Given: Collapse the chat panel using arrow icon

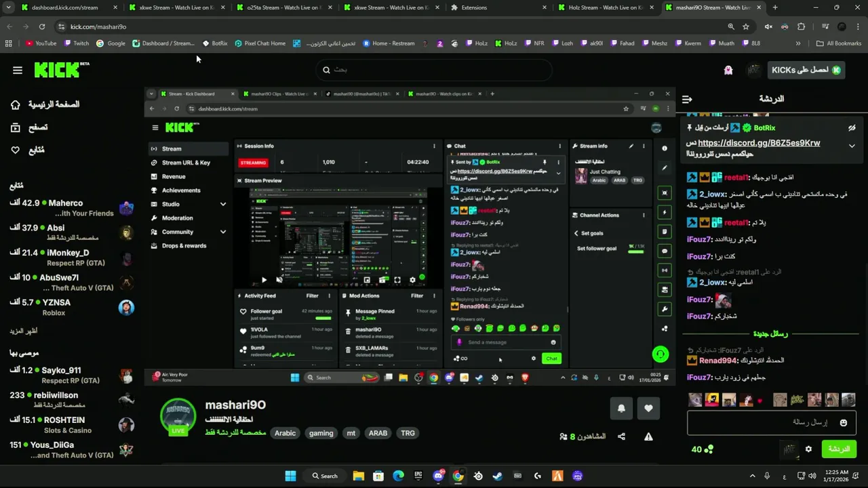Looking at the screenshot, I should click(x=687, y=99).
